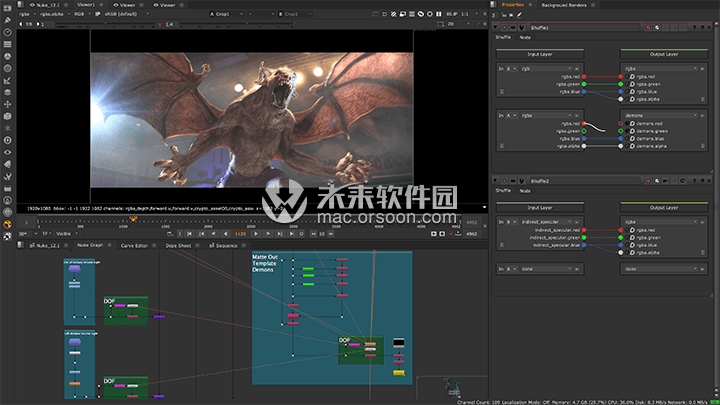Click the globe icon in Shuffle1 header
This screenshot has height=405, width=720.
(x=657, y=28)
